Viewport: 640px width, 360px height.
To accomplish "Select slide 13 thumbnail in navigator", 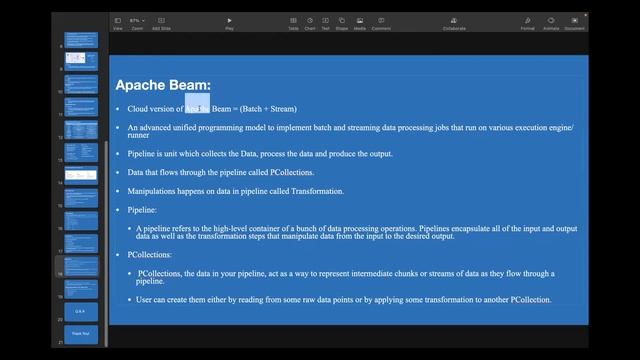I will 81,152.
